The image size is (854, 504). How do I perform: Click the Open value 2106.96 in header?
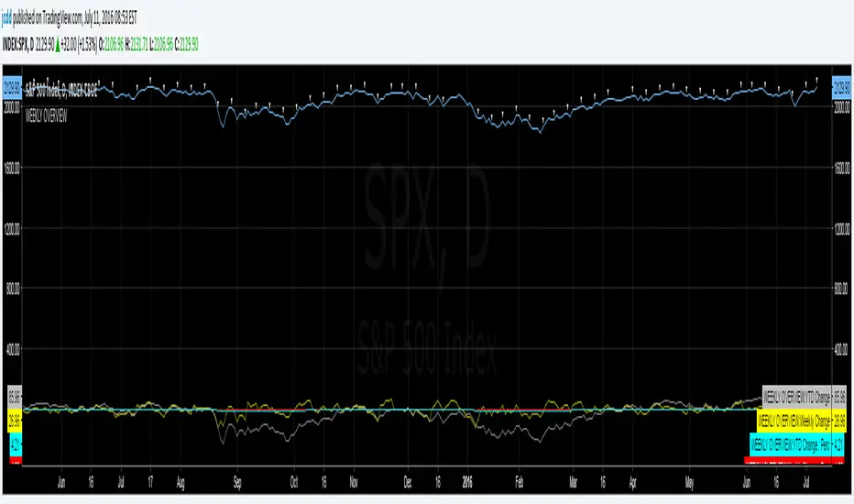pyautogui.click(x=114, y=44)
